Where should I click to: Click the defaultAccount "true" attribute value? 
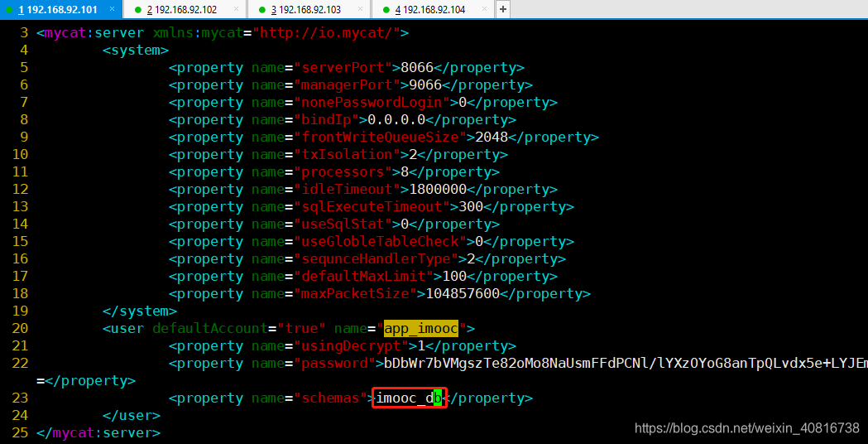point(301,329)
